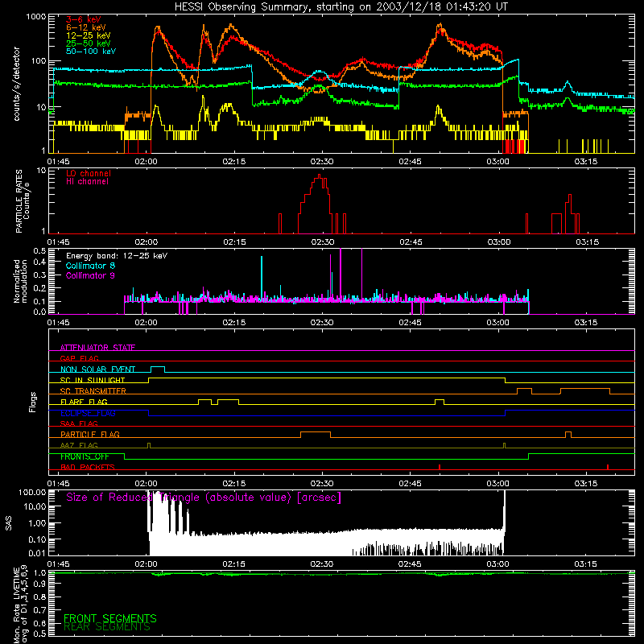Click the 'HI channel' legend label
This screenshot has width=644, height=644.
point(87,182)
